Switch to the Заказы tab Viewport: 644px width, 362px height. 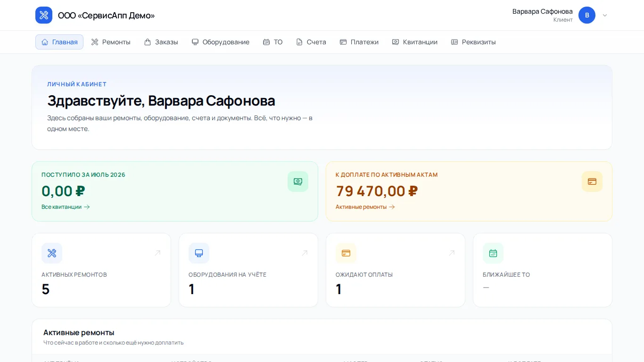(x=161, y=42)
